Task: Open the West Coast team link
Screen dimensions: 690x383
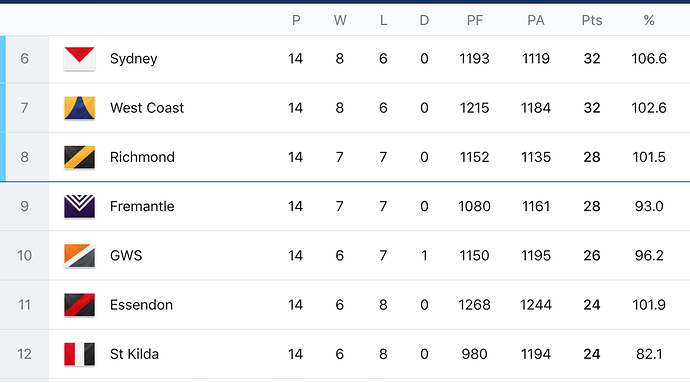Action: [147, 108]
